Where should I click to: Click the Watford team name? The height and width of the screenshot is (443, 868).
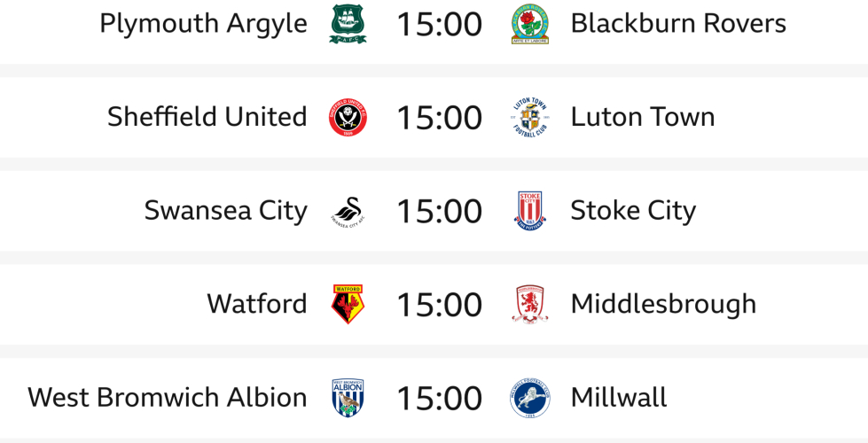click(x=256, y=304)
